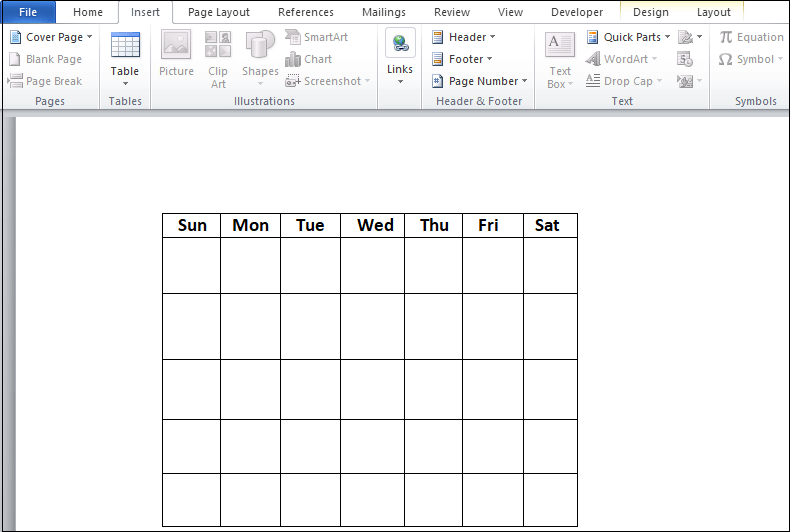Insert a Picture from file

176,53
